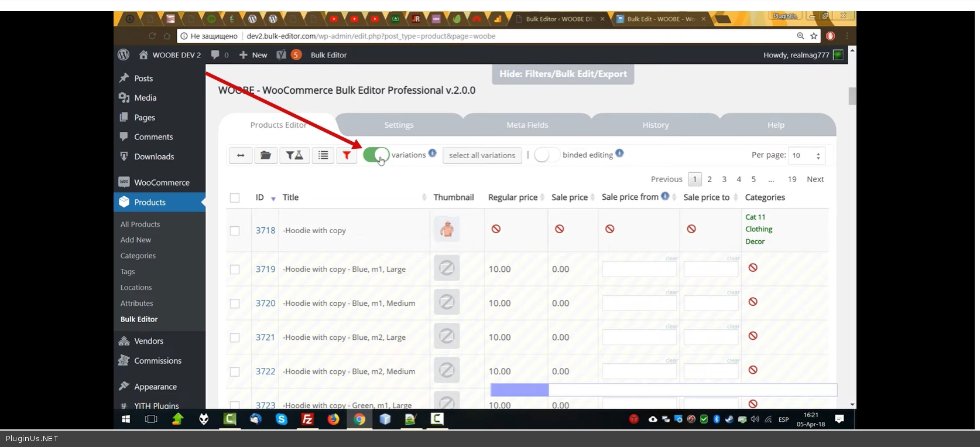Check the box for product 3719
This screenshot has height=447, width=980.
[x=235, y=269]
